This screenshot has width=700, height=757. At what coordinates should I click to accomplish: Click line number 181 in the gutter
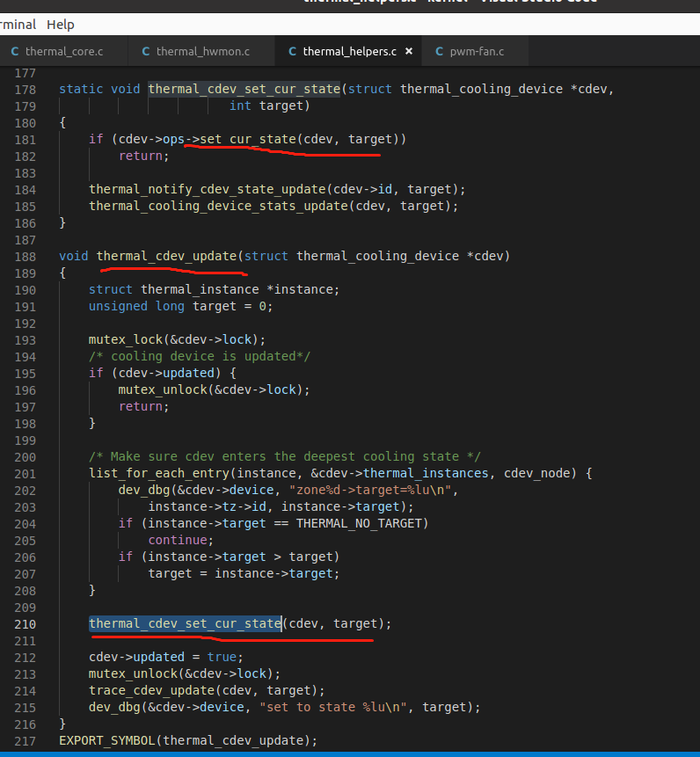pos(26,139)
